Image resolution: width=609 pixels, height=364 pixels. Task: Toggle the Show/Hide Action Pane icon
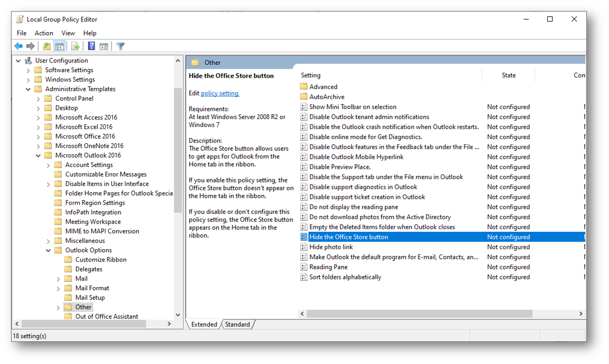104,46
